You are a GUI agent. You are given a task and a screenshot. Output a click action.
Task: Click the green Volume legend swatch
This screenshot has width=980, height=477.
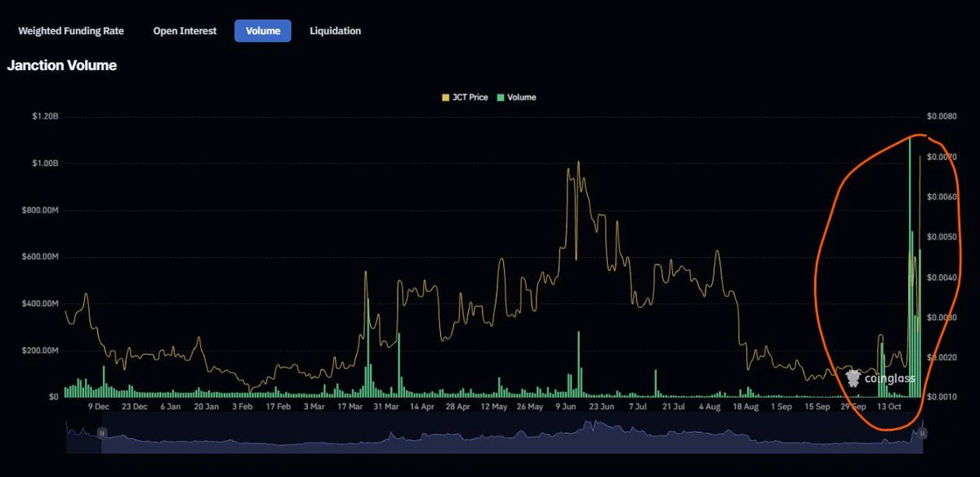(x=501, y=97)
